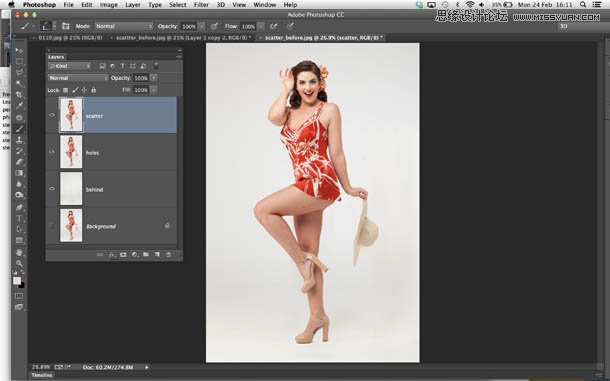Create a new layer group

click(146, 255)
